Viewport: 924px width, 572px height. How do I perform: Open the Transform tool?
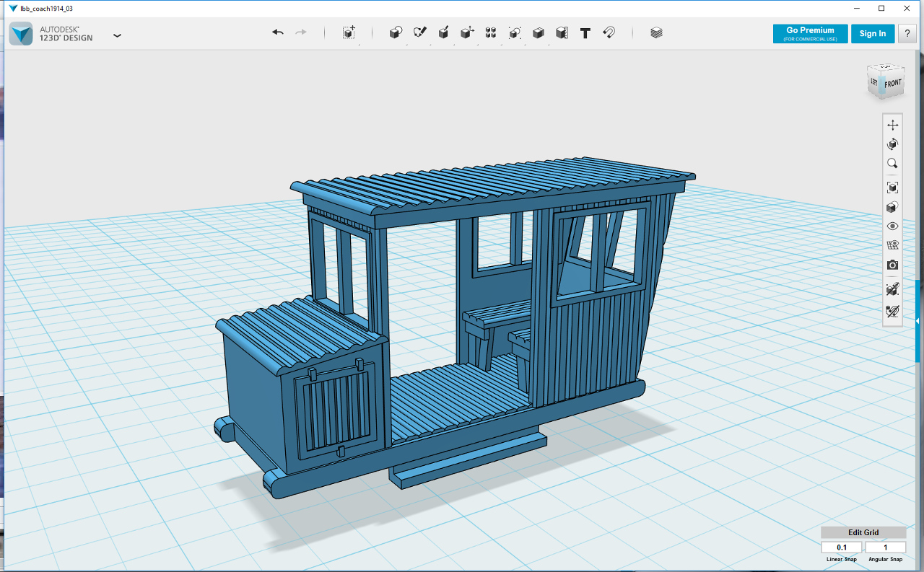(x=349, y=32)
